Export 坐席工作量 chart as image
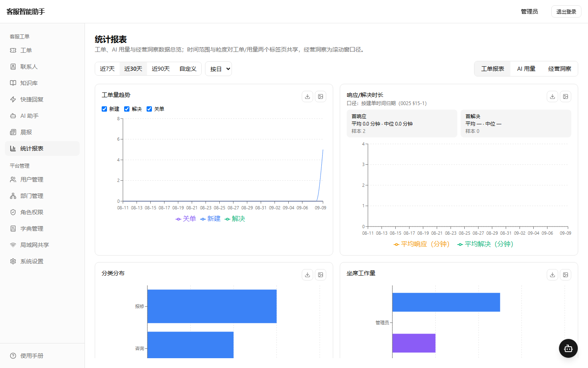The width and height of the screenshot is (588, 368). coord(566,275)
